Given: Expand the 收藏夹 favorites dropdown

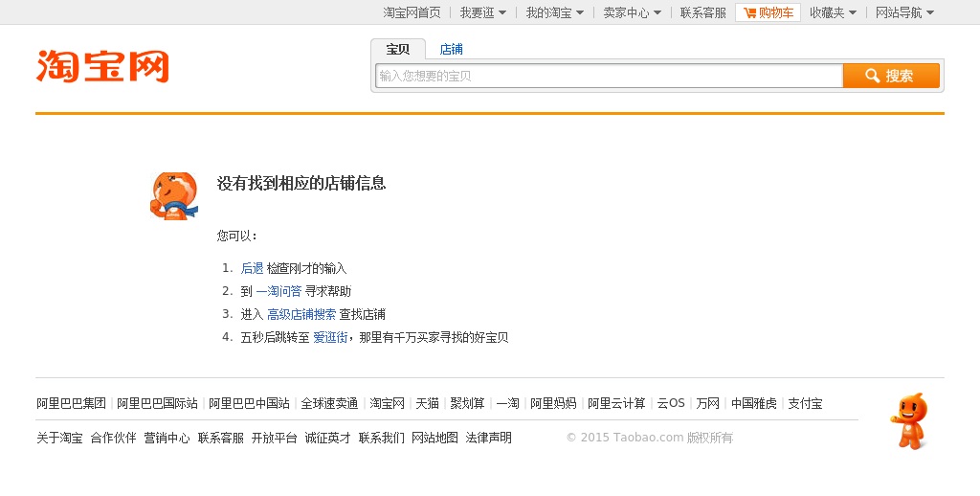Looking at the screenshot, I should point(833,12).
